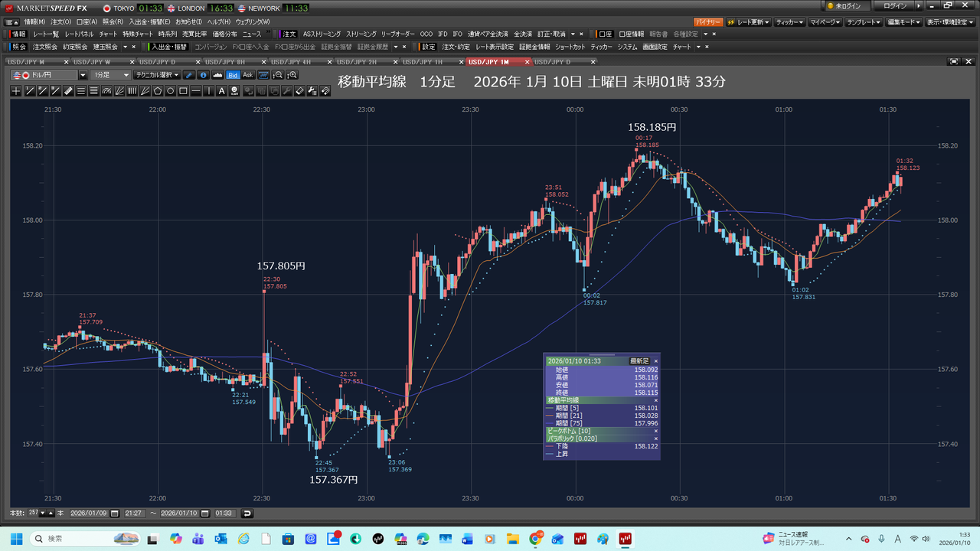Switch chart price to Bid

[x=234, y=75]
